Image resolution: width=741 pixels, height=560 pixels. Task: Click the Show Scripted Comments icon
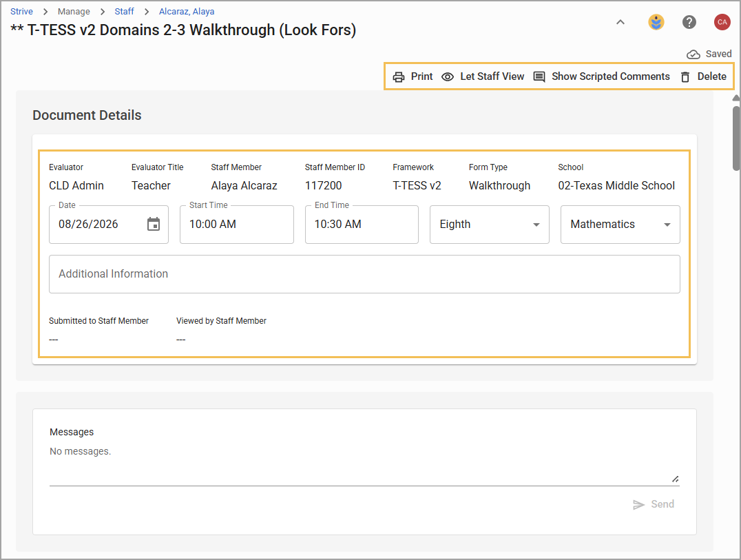539,76
